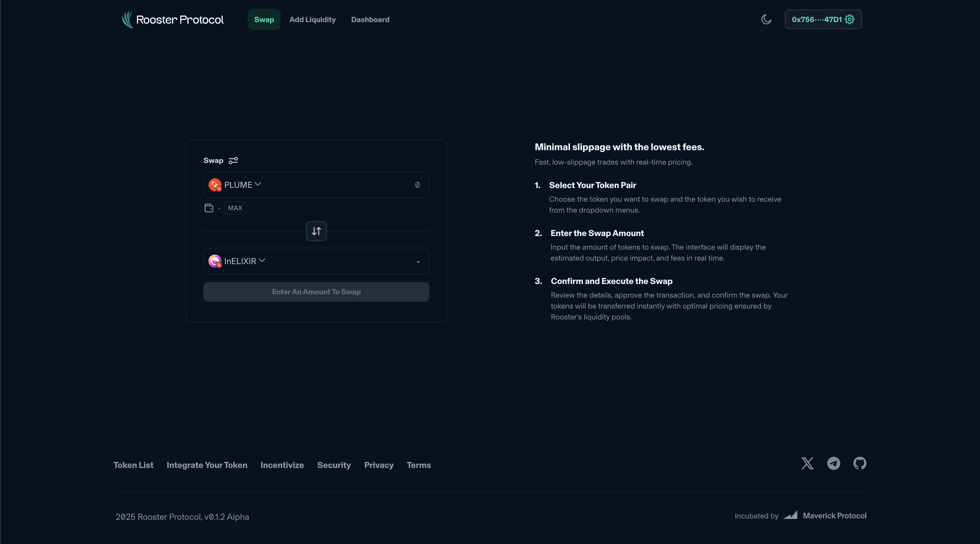980x544 pixels.
Task: Switch to the Add Liquidity tab
Action: (x=312, y=19)
